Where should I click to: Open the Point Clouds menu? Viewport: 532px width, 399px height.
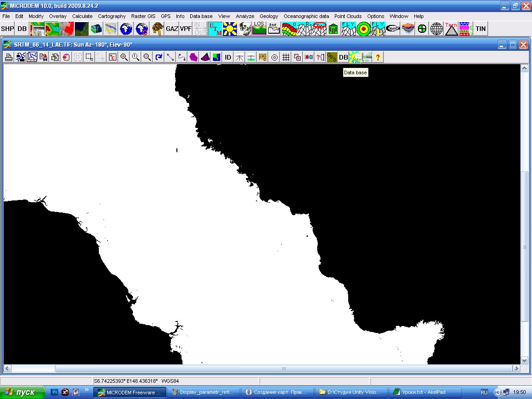pyautogui.click(x=348, y=16)
